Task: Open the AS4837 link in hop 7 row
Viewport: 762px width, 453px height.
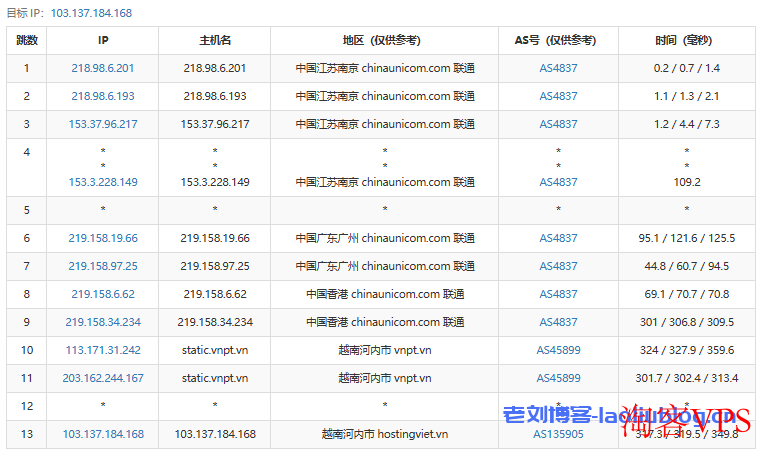Action: tap(558, 266)
